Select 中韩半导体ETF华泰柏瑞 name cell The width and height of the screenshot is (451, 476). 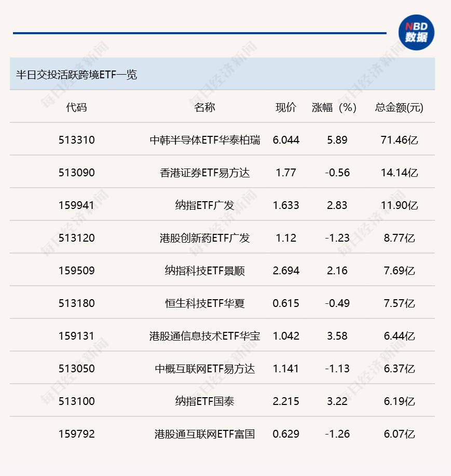(205, 140)
